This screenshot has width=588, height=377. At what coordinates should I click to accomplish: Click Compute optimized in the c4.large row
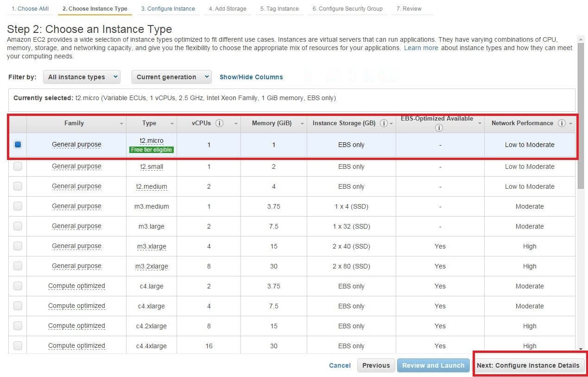(76, 286)
